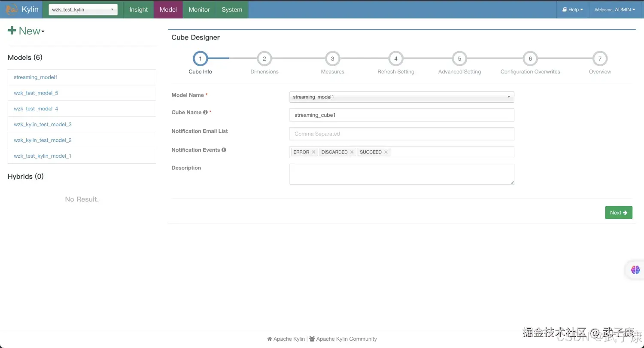Click the Cube Designer title

coord(195,37)
